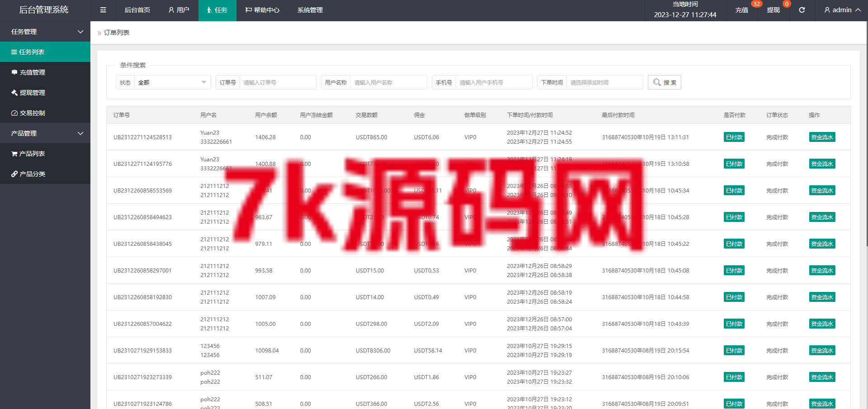The width and height of the screenshot is (868, 409).
Task: Click 资金流水 for order UB2312260858553569
Action: pyautogui.click(x=822, y=190)
